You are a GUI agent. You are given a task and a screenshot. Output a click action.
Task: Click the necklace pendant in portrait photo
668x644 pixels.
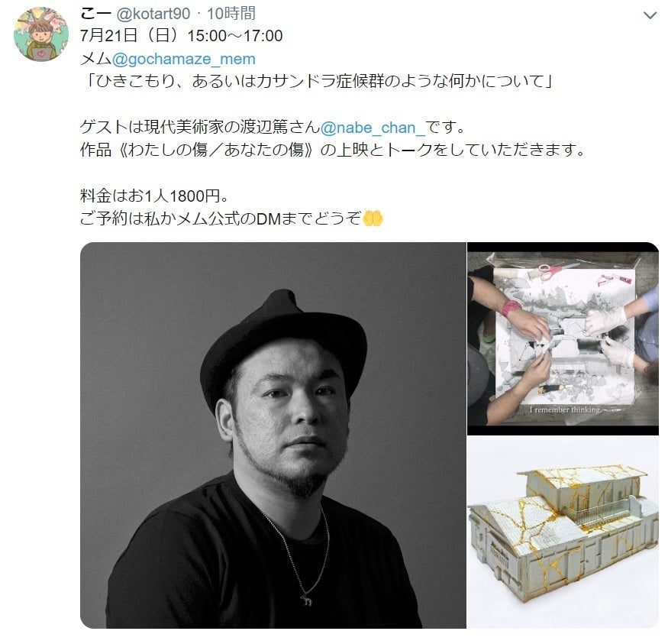pyautogui.click(x=306, y=600)
